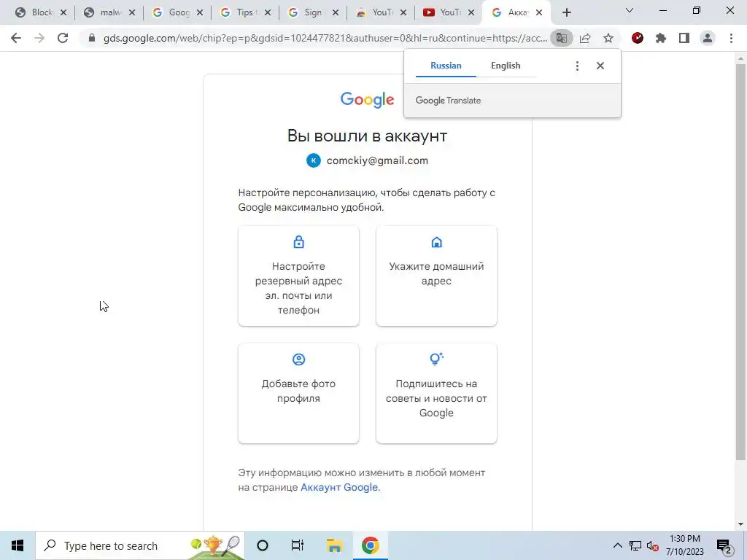Click the home icon on address card
Image resolution: width=747 pixels, height=560 pixels.
pos(436,242)
